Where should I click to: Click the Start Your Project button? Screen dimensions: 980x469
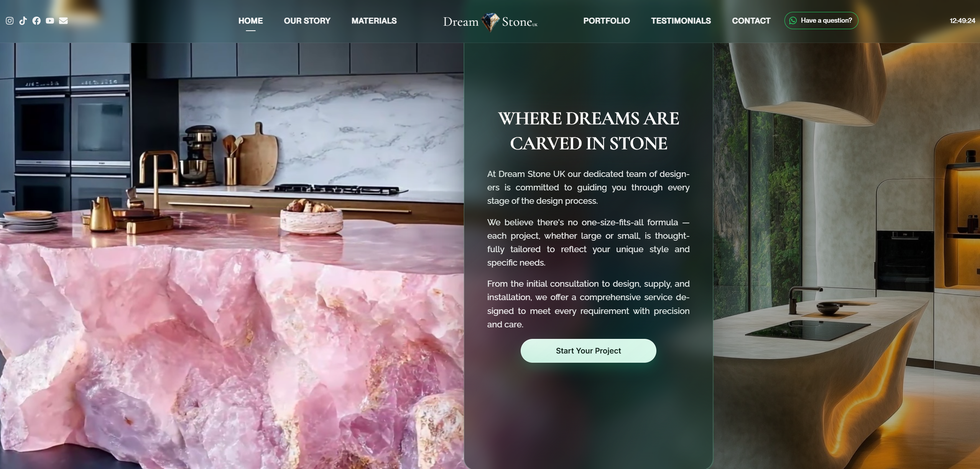click(588, 351)
